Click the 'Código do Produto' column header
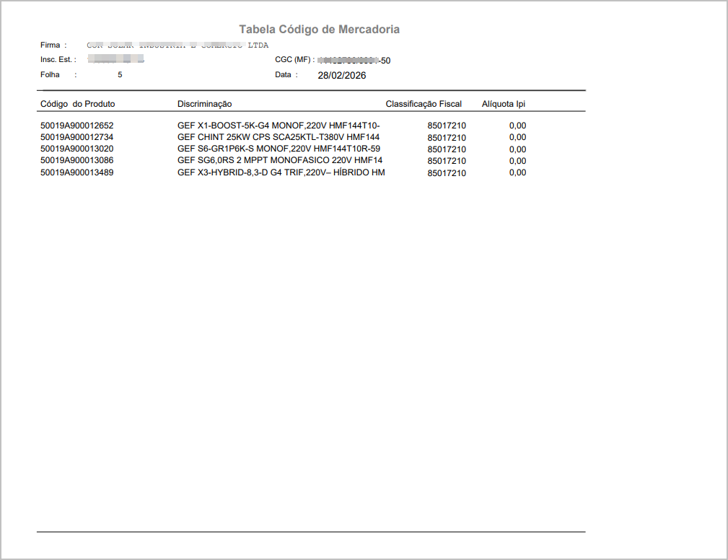 pyautogui.click(x=77, y=104)
